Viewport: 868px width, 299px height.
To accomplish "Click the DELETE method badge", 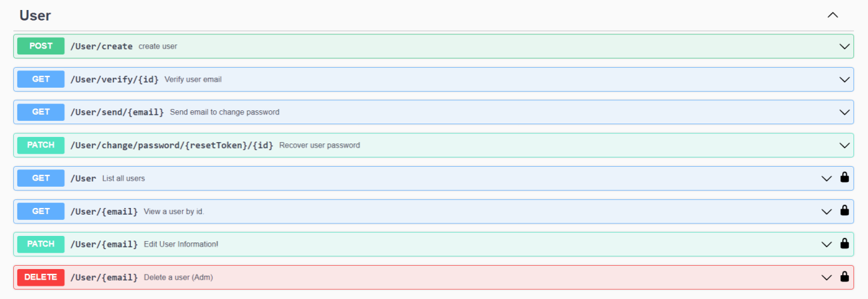I will click(41, 277).
